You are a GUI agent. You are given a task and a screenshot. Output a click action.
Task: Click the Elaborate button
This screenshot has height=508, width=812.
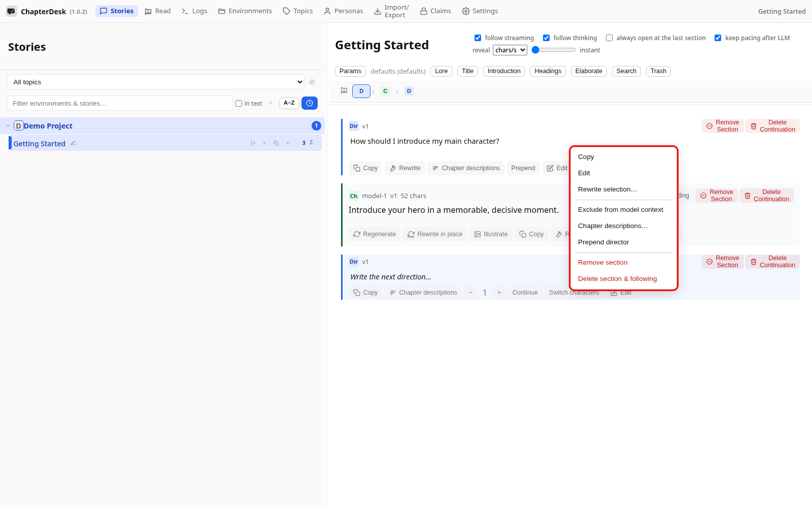click(589, 71)
